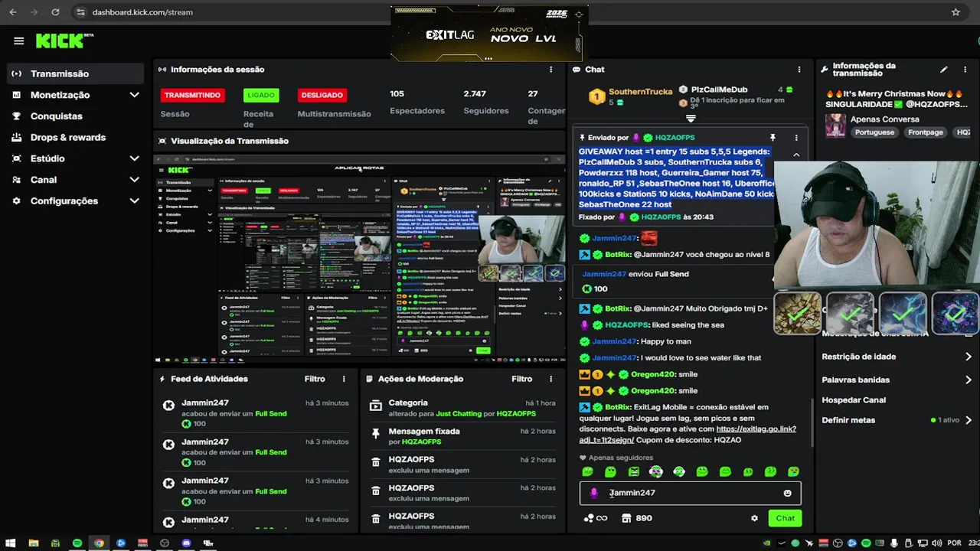
Task: Click the Categoria moderation entry
Action: pos(462,408)
